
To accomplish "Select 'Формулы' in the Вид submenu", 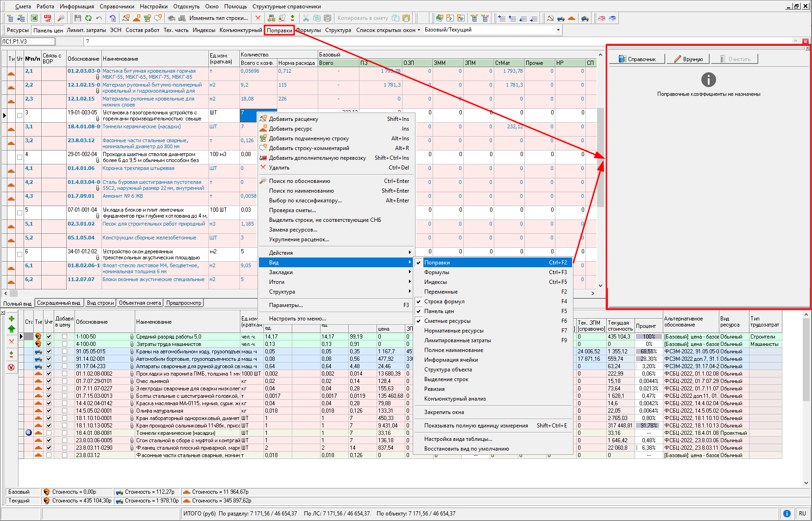I will [x=493, y=272].
